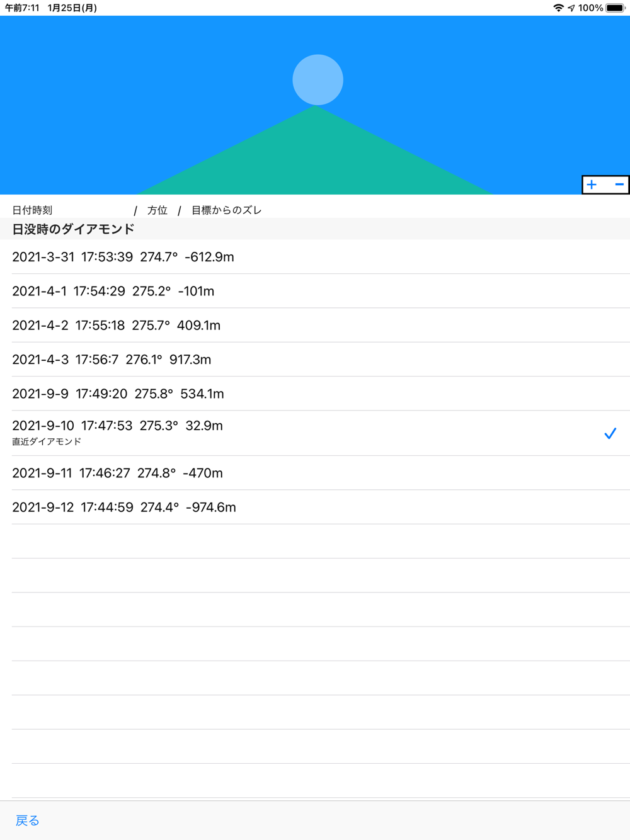Select the 2021-4-1 17:54:29 entry

point(315,291)
